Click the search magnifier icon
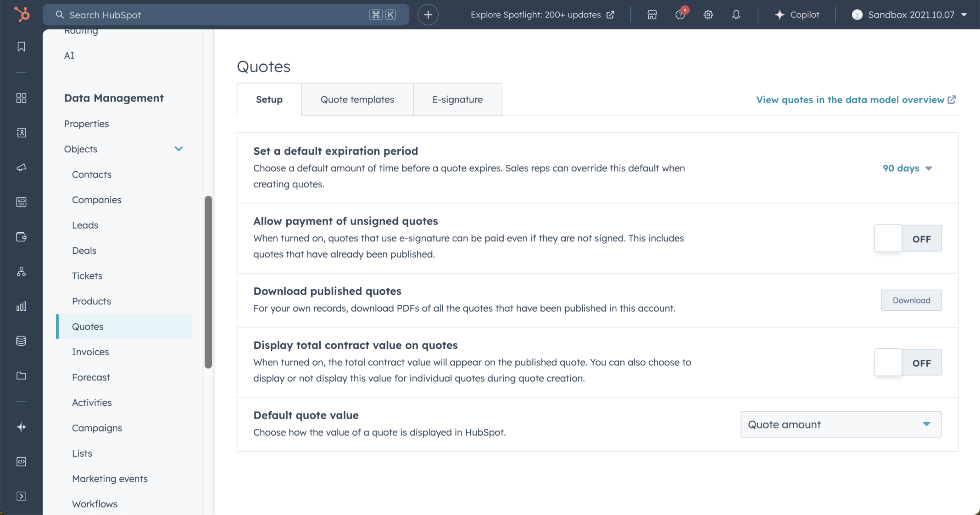Viewport: 980px width, 515px height. point(60,15)
